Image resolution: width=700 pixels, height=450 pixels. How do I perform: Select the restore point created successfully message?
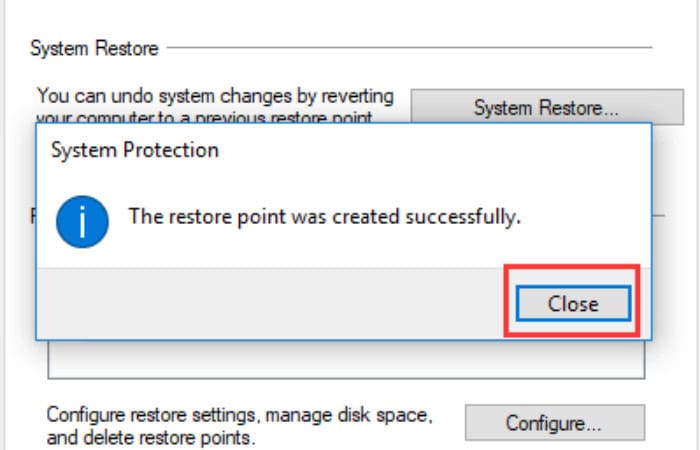tap(325, 217)
